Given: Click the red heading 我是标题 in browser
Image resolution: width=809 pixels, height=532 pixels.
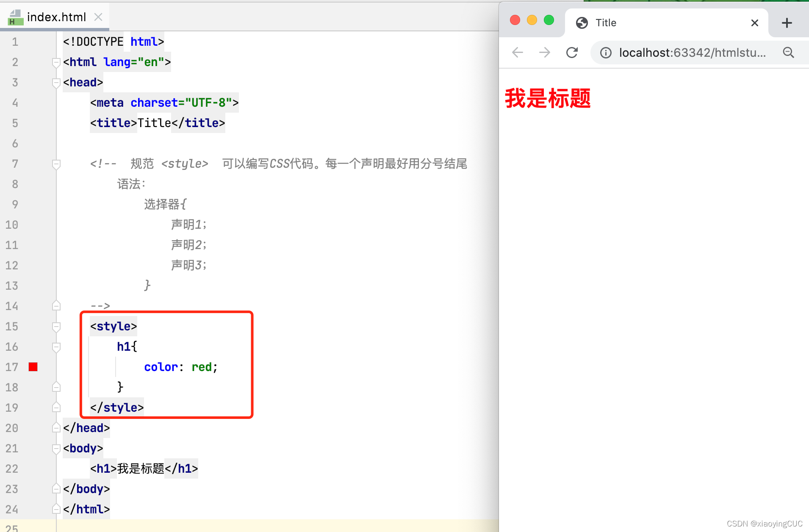Looking at the screenshot, I should click(x=548, y=98).
